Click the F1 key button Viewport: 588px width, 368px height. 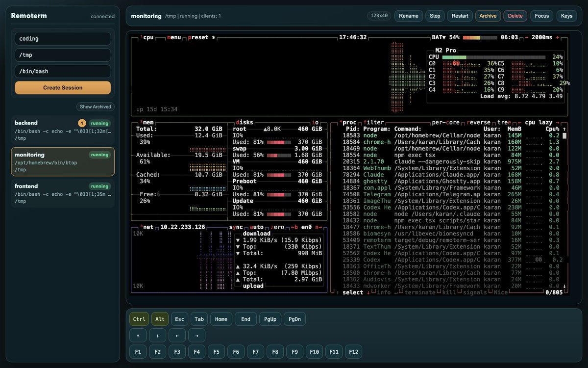tap(138, 352)
